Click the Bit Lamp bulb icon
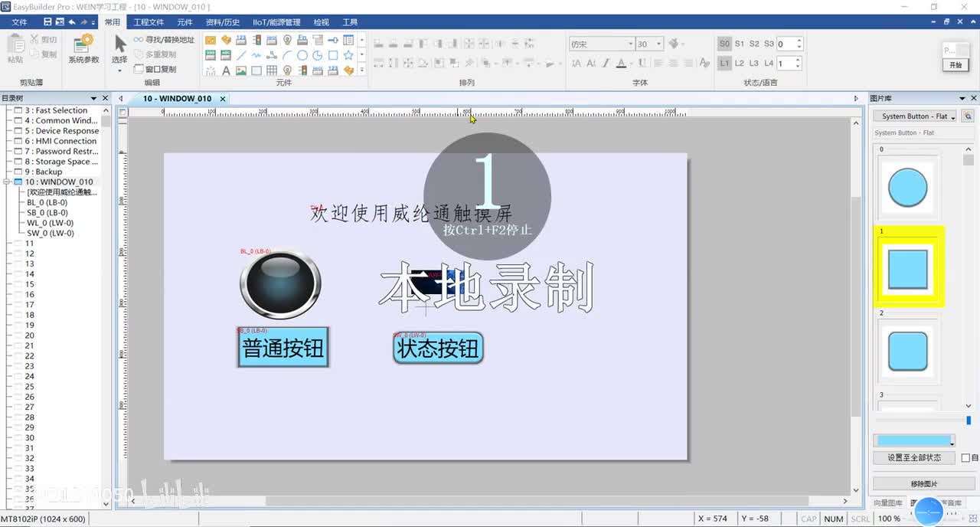 coord(287,40)
